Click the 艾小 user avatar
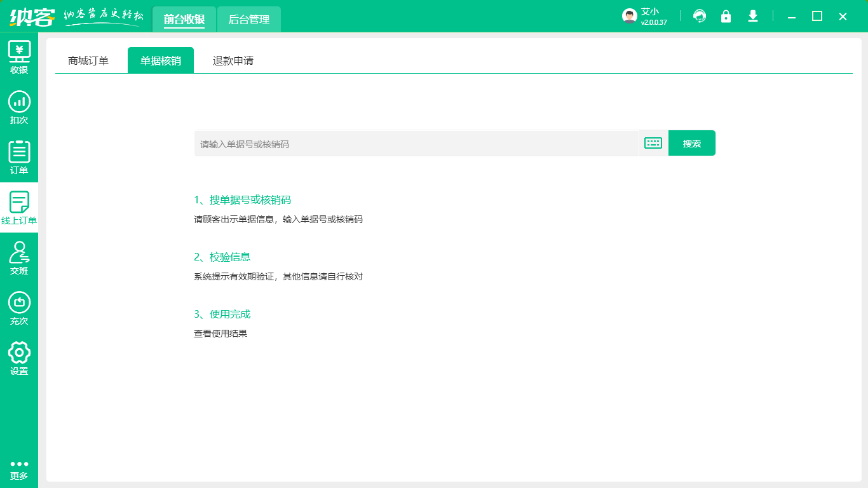868x488 pixels. click(x=628, y=15)
